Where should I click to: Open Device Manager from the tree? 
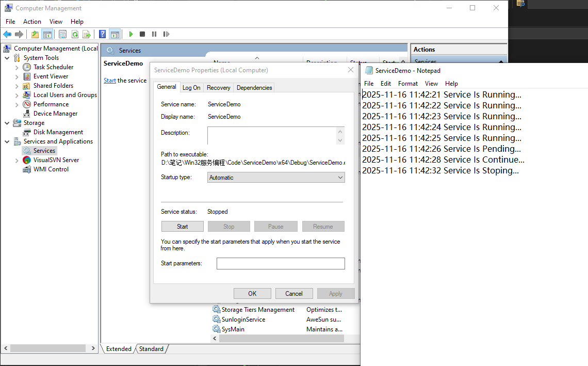pos(56,114)
